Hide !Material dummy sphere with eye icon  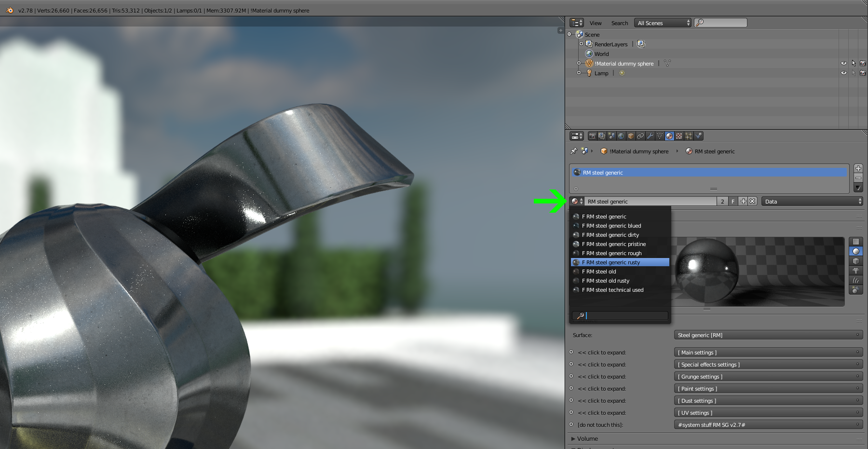coord(843,63)
